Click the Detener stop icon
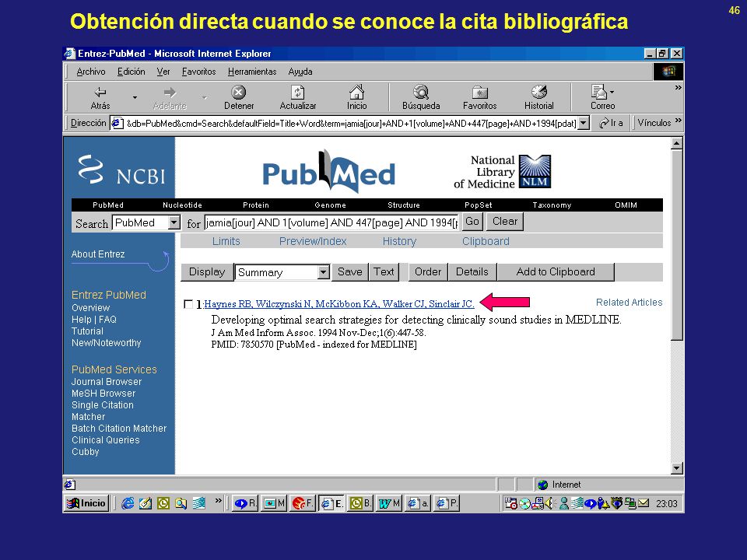The image size is (747, 560). tap(239, 92)
